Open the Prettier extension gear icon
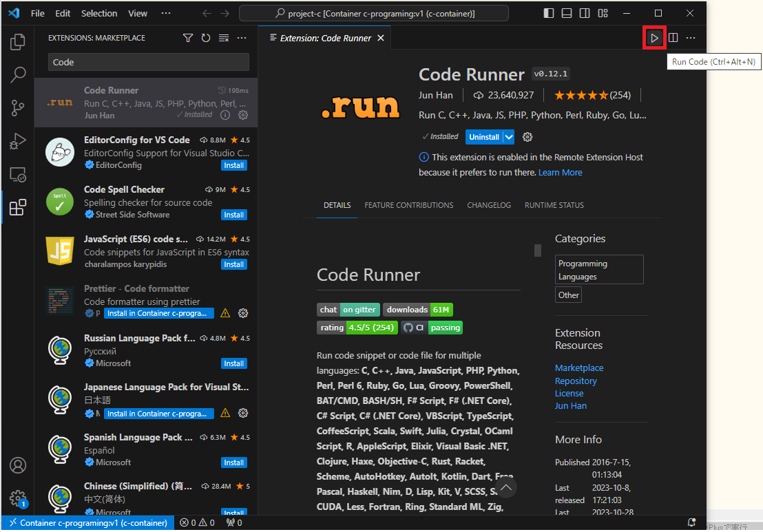The width and height of the screenshot is (763, 532). coord(243,313)
